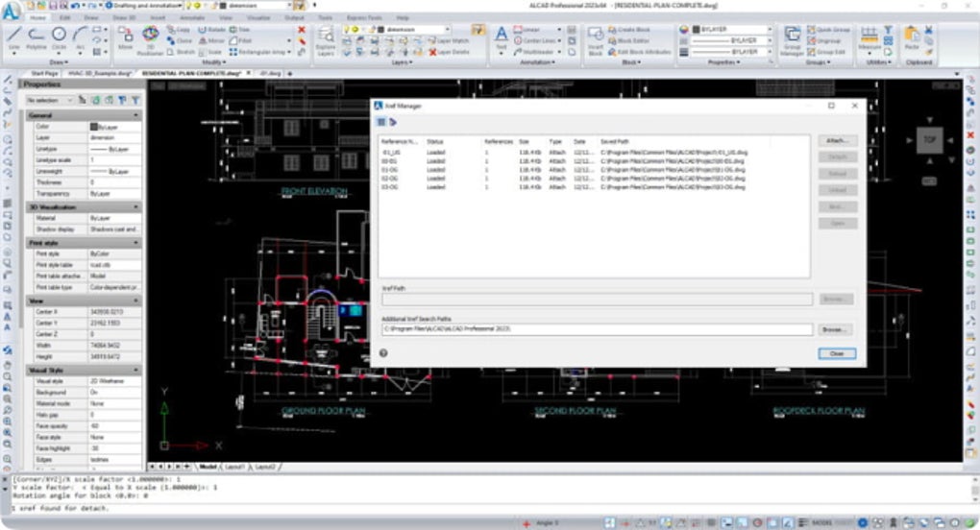Click the Status column header
Screen dimensions: 980x530
(435, 142)
